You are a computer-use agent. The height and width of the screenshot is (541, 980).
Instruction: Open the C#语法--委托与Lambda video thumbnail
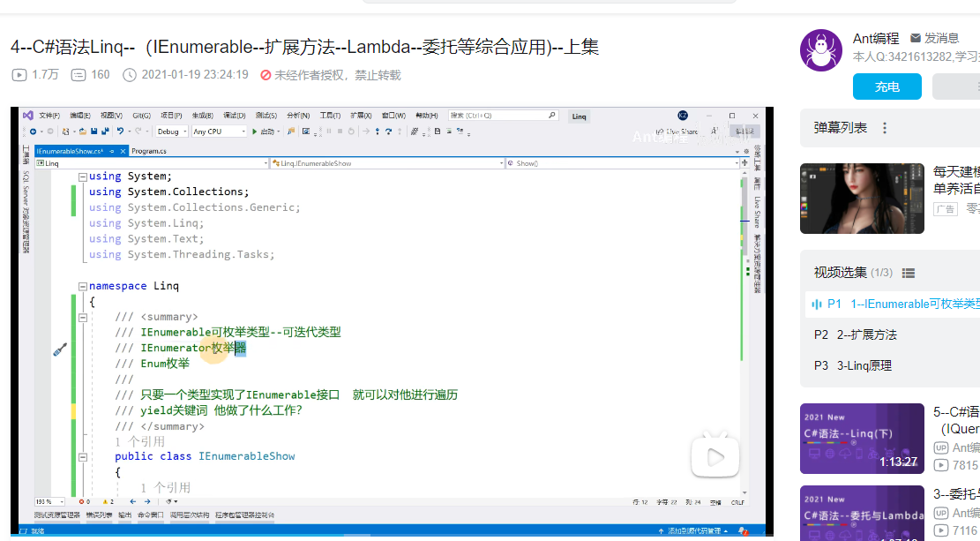point(862,513)
